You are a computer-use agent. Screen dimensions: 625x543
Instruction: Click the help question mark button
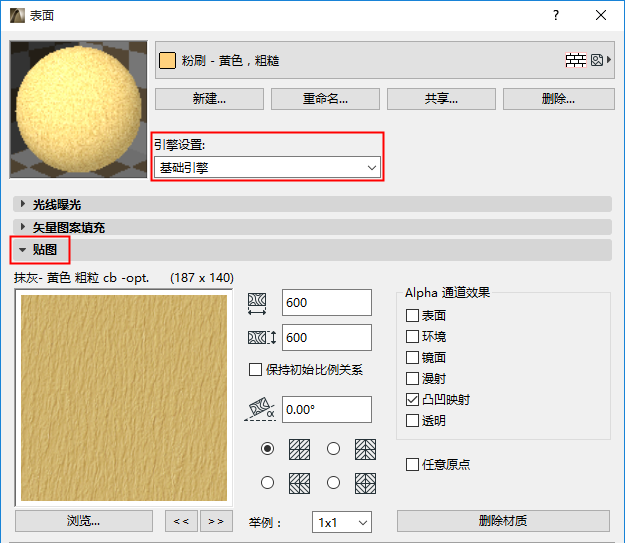point(556,15)
